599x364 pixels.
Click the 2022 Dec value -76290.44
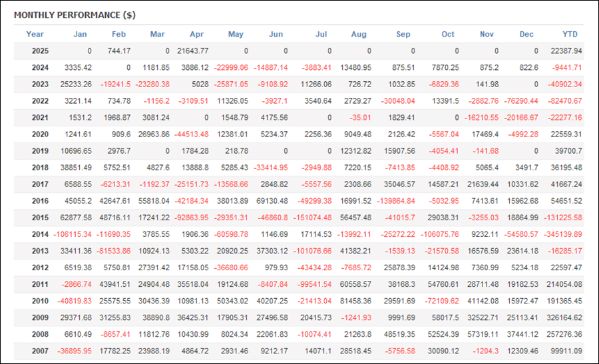coord(521,101)
